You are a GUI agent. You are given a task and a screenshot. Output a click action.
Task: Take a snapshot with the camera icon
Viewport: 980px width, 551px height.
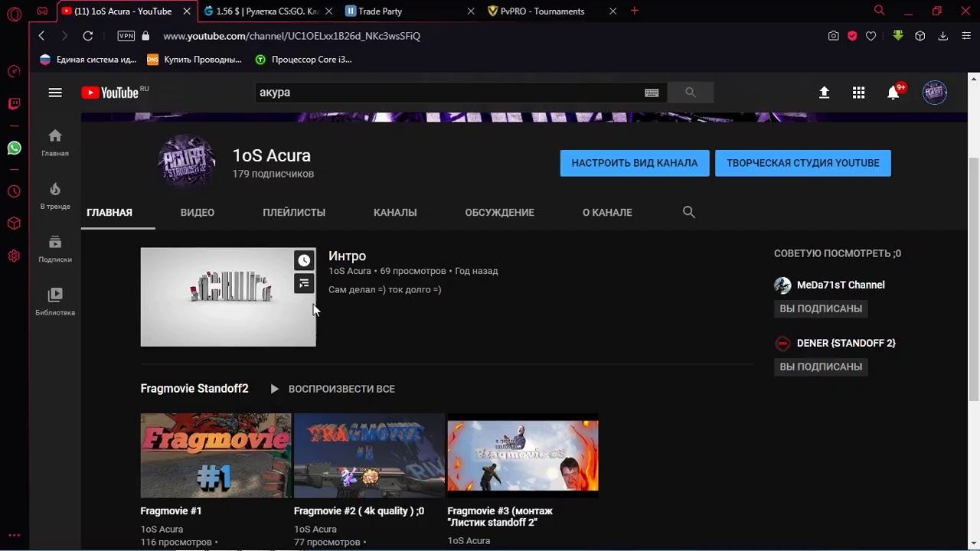(834, 36)
